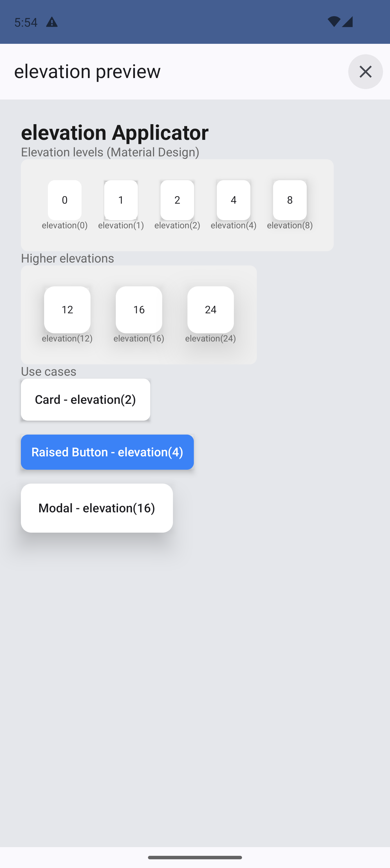Image resolution: width=390 pixels, height=868 pixels.
Task: Tap the elevation 16 sample box
Action: [x=139, y=309]
